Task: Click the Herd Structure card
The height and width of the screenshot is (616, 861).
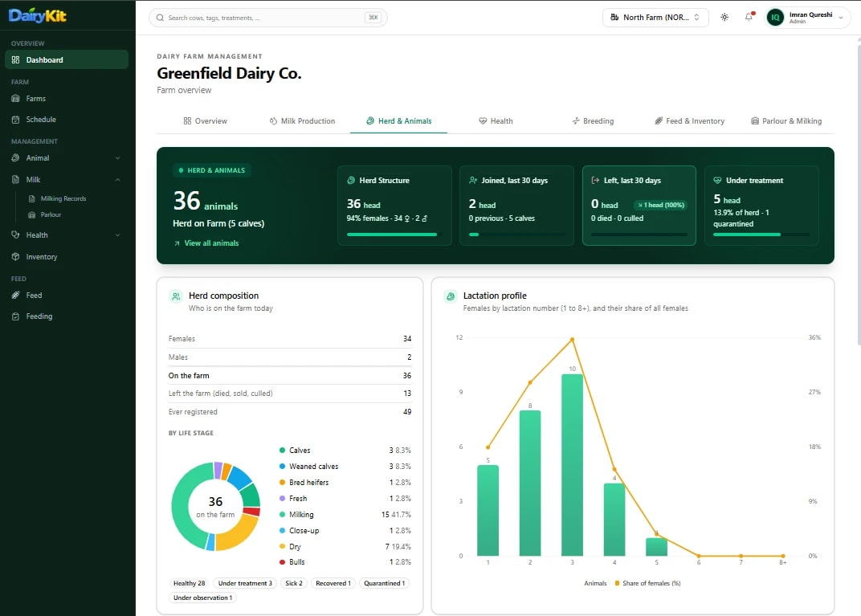Action: click(x=394, y=206)
